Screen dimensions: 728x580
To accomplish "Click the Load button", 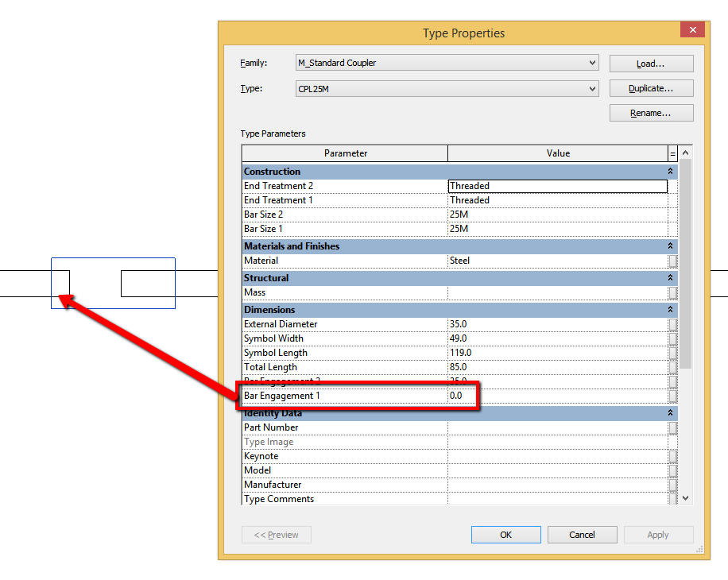I will pos(650,63).
